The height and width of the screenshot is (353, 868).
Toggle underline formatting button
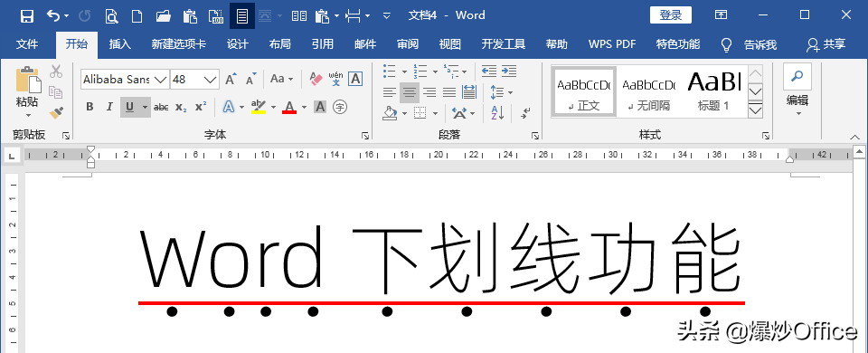pyautogui.click(x=130, y=107)
